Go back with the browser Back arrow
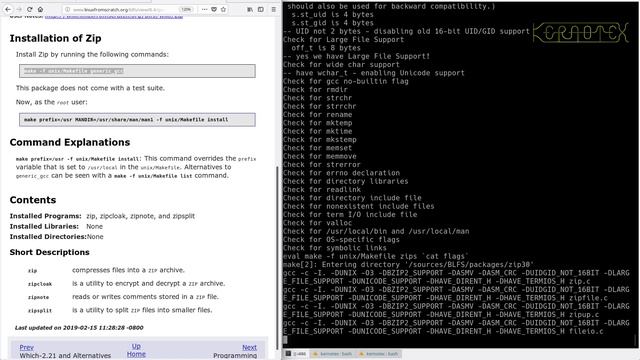The width and height of the screenshot is (640, 360). pyautogui.click(x=8, y=9)
